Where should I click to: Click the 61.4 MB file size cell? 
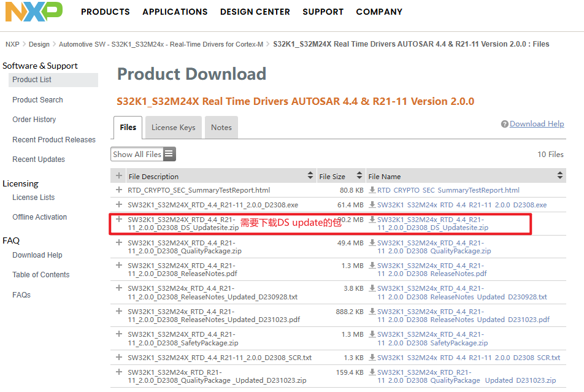click(350, 205)
